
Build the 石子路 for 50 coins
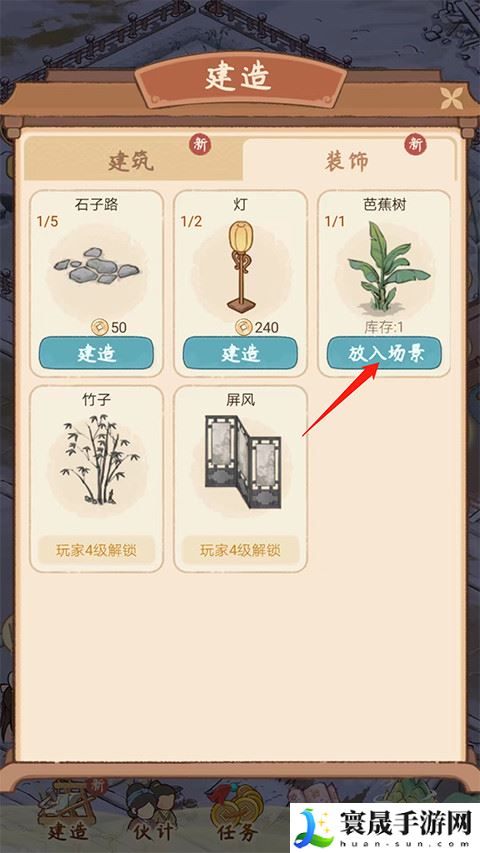96,353
